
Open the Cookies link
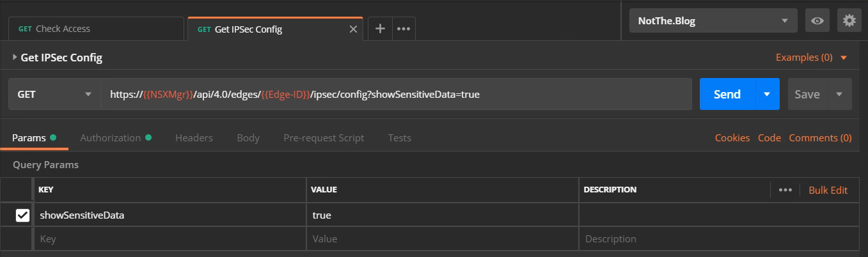(x=732, y=138)
